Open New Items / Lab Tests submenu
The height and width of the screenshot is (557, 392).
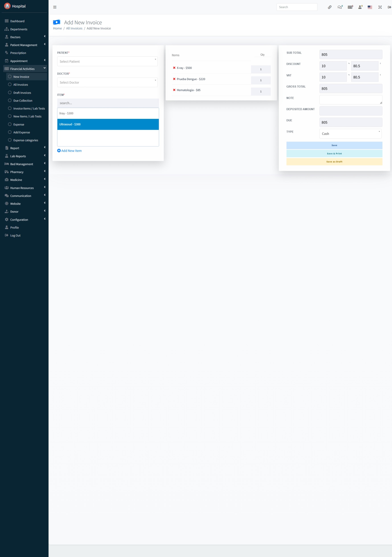coord(27,116)
